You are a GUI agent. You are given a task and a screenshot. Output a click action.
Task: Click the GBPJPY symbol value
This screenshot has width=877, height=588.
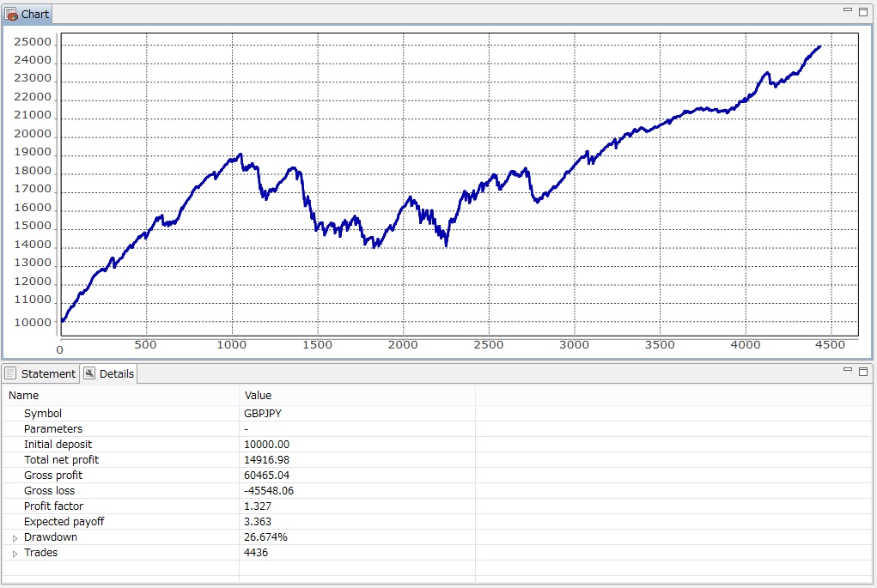pyautogui.click(x=263, y=414)
